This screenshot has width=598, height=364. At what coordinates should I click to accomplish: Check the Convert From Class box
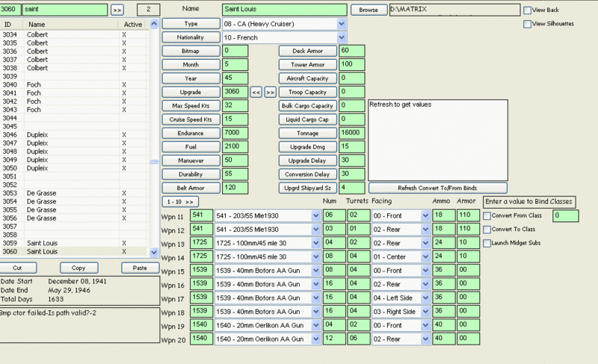click(487, 216)
